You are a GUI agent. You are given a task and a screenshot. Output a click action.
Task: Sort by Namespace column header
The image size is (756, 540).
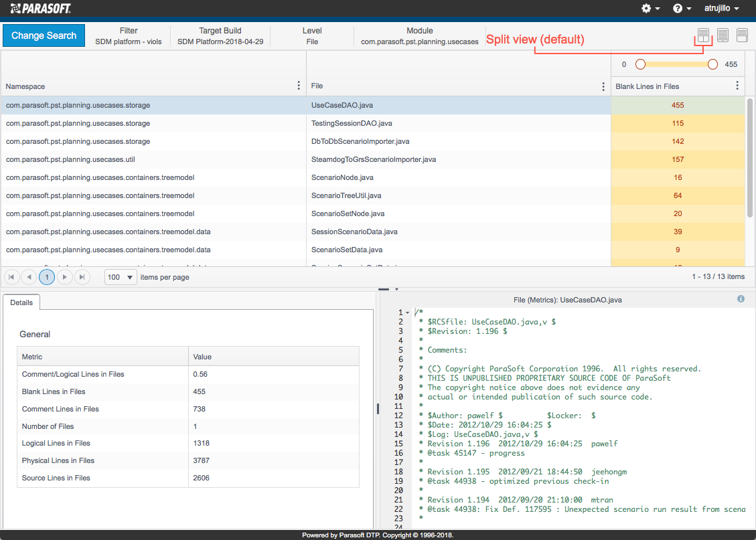click(25, 86)
